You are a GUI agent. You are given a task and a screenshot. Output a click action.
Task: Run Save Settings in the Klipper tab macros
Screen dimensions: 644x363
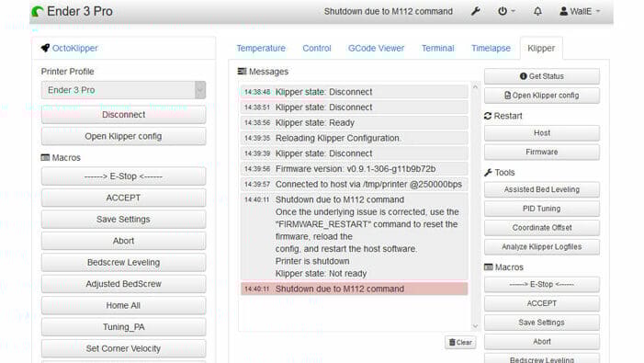tap(542, 323)
